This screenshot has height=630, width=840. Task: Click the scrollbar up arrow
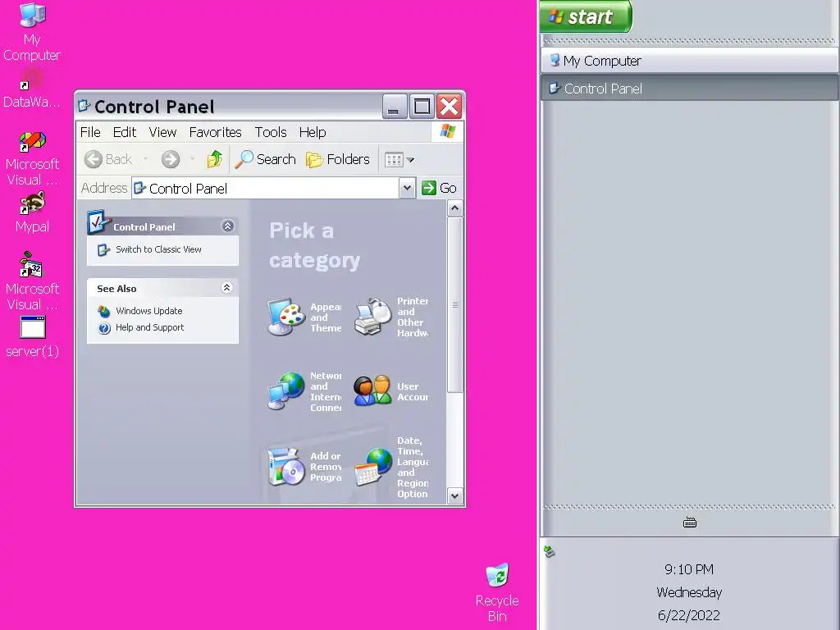point(454,208)
